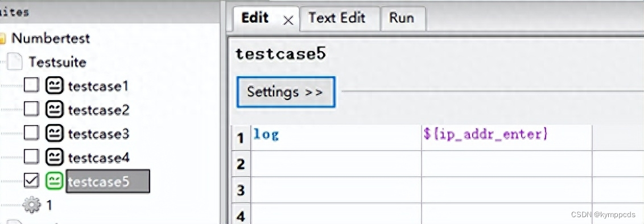Click the log keyword cell
Screen dimensions: 644x224
[x=336, y=138]
